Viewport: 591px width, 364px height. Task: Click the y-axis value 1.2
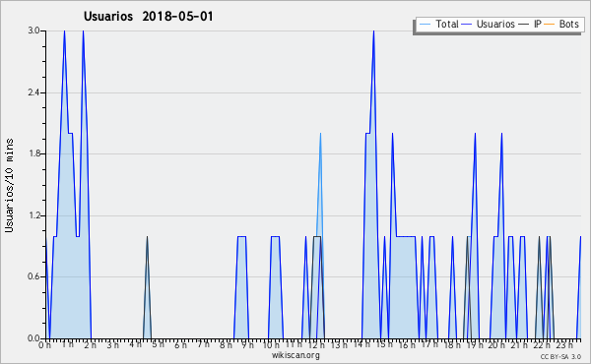pos(33,215)
